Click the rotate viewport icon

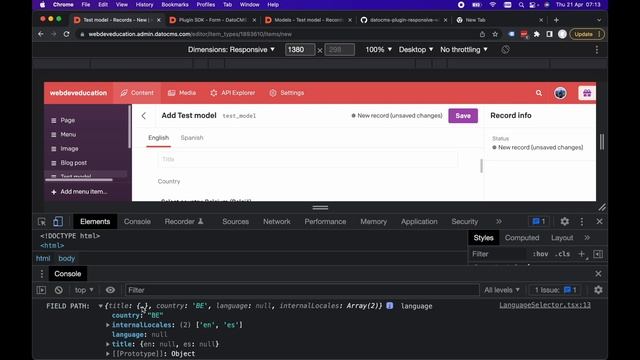click(505, 50)
